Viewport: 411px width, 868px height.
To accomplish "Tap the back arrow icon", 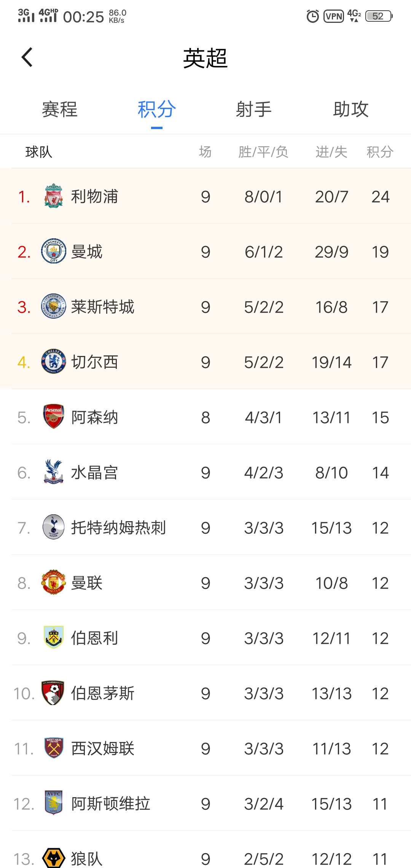I will coord(27,57).
